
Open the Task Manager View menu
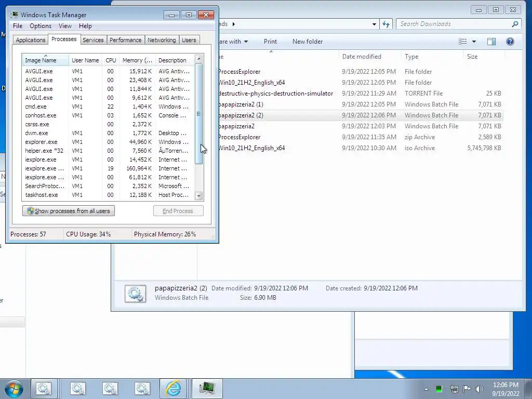[65, 26]
